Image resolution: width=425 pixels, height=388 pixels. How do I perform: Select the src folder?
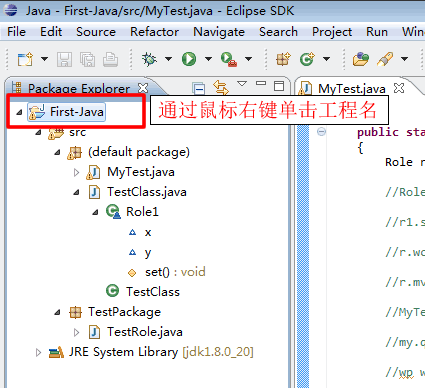pyautogui.click(x=77, y=132)
